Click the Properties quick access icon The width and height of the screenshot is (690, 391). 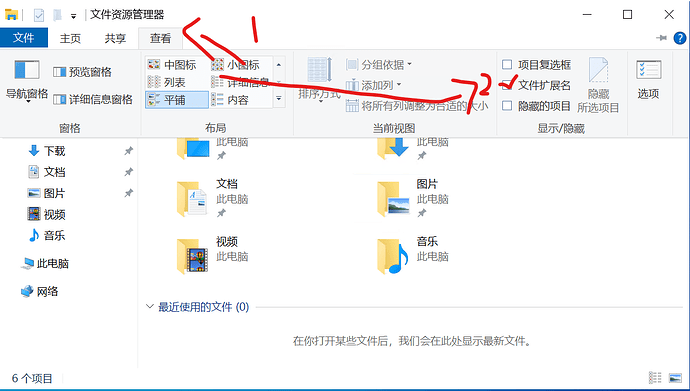[39, 15]
